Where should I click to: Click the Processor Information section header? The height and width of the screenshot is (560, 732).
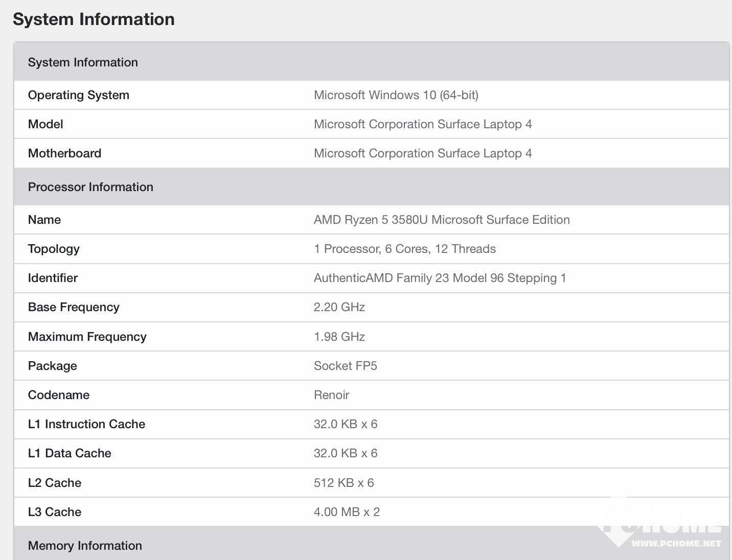point(90,187)
